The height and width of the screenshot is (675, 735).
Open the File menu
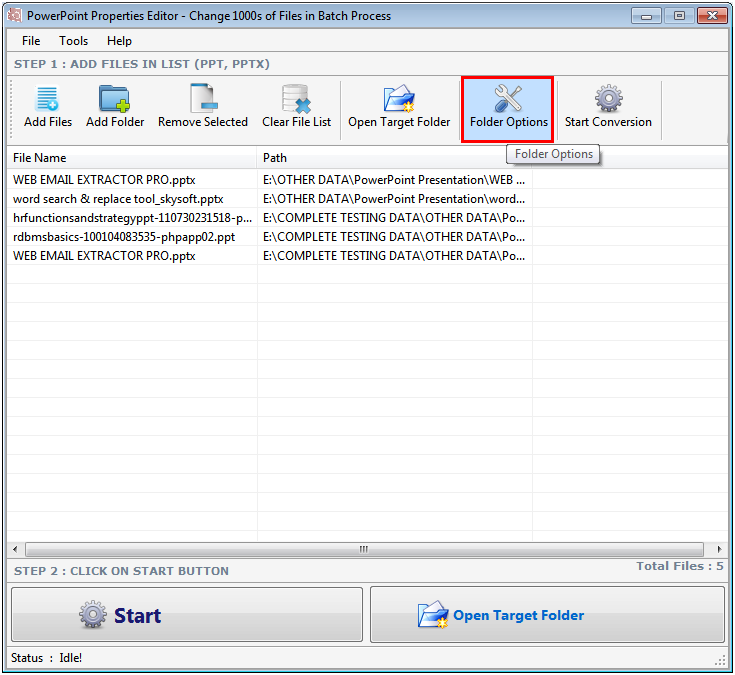(31, 41)
